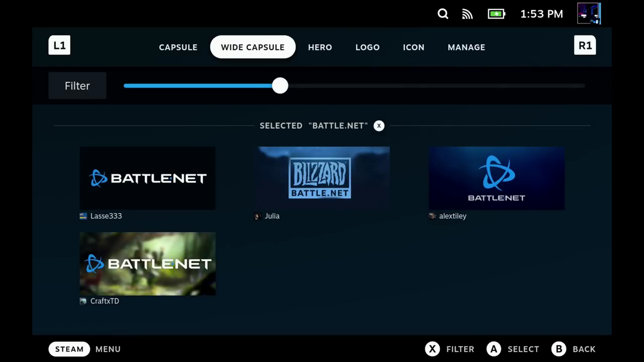Click the R1 shoulder button icon
Image resolution: width=644 pixels, height=362 pixels.
[x=585, y=45]
